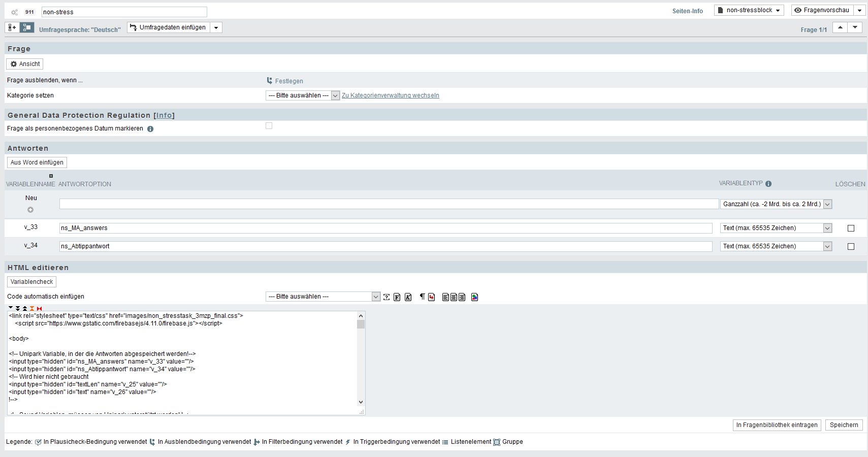Click the ns_MA_answers answer field
The image size is (868, 457).
386,228
